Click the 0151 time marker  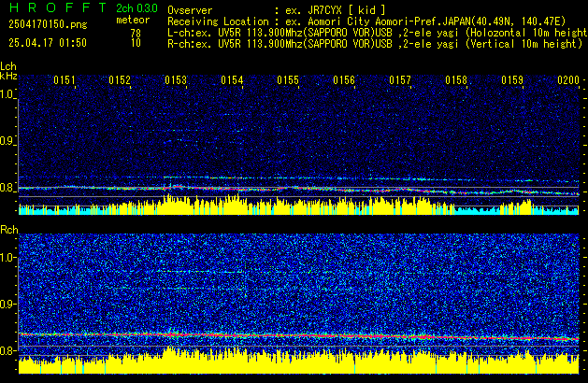(65, 80)
